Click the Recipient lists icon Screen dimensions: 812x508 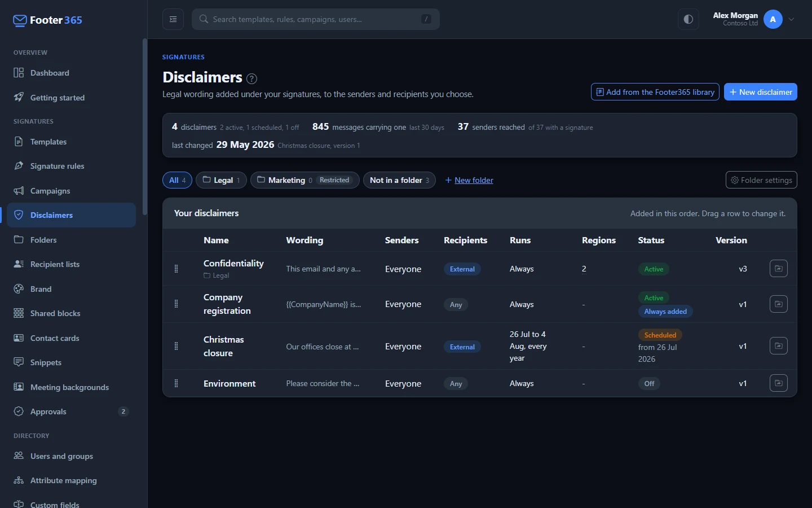pyautogui.click(x=19, y=264)
